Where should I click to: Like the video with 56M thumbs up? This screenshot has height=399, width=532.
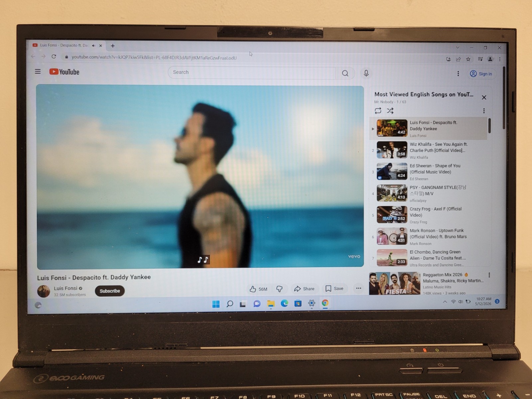click(259, 289)
